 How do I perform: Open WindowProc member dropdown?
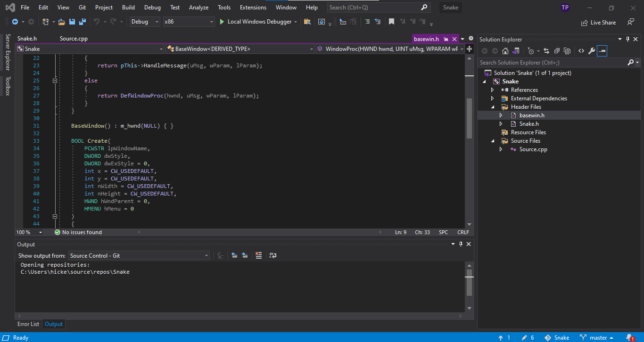tap(390, 49)
